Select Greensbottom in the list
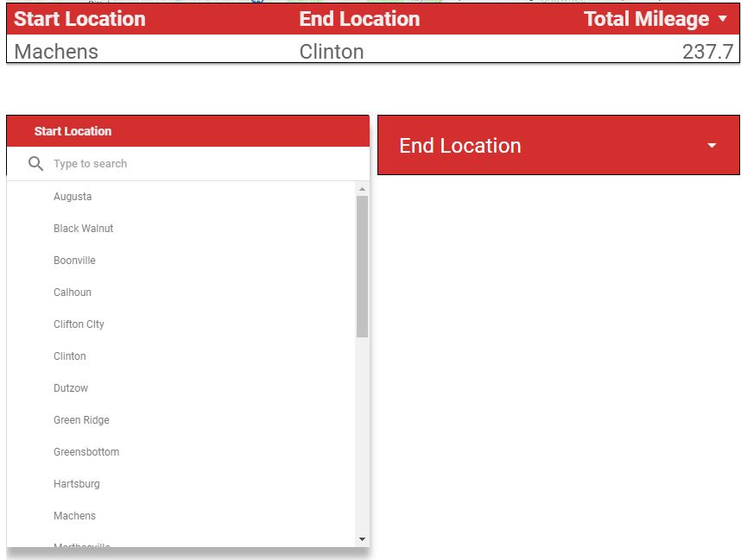The image size is (741, 560). pos(86,452)
